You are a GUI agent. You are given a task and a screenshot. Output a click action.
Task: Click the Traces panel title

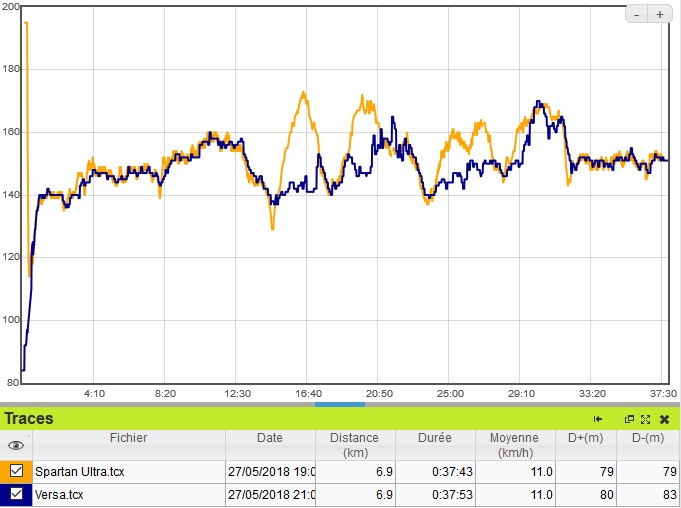30,419
